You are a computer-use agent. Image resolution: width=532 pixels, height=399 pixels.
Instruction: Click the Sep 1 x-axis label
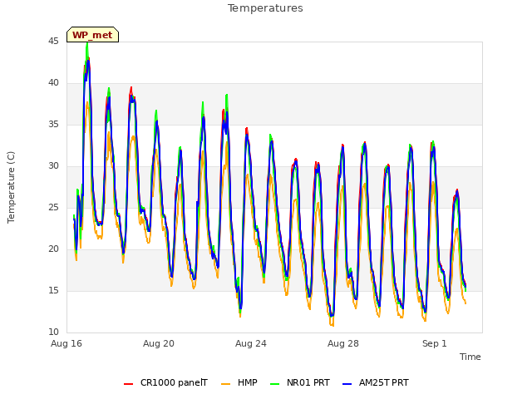(x=434, y=343)
